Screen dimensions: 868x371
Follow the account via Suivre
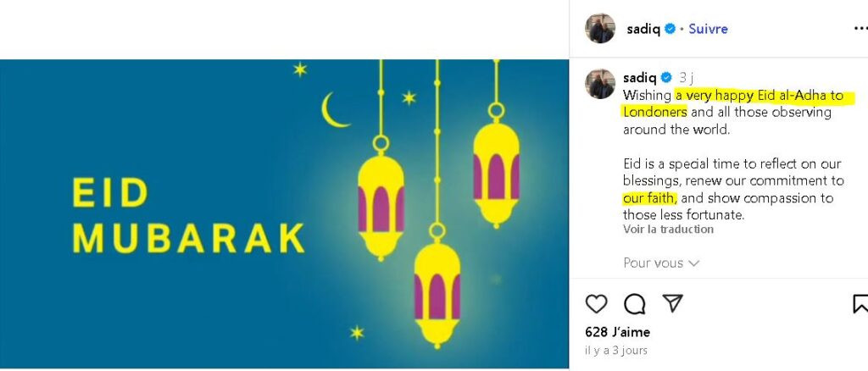(708, 29)
